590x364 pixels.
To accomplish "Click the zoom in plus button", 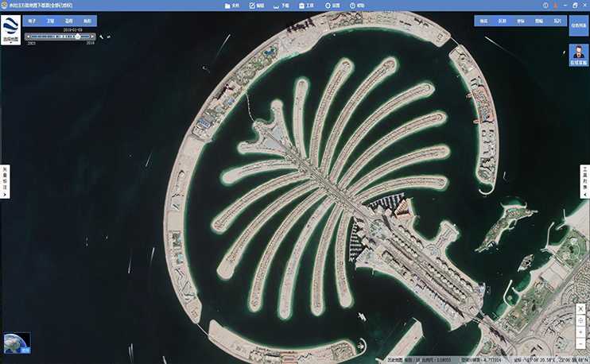I will (580, 333).
